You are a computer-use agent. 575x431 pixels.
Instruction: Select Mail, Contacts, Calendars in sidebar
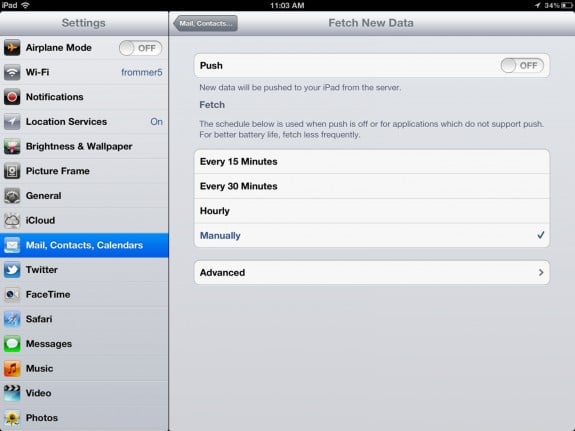coord(84,245)
